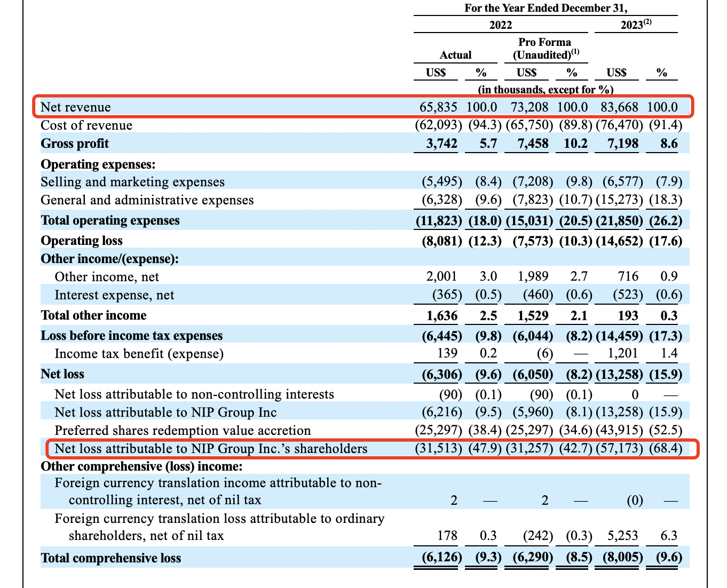Click the "(in thousands, except for %)" note

coord(546,90)
